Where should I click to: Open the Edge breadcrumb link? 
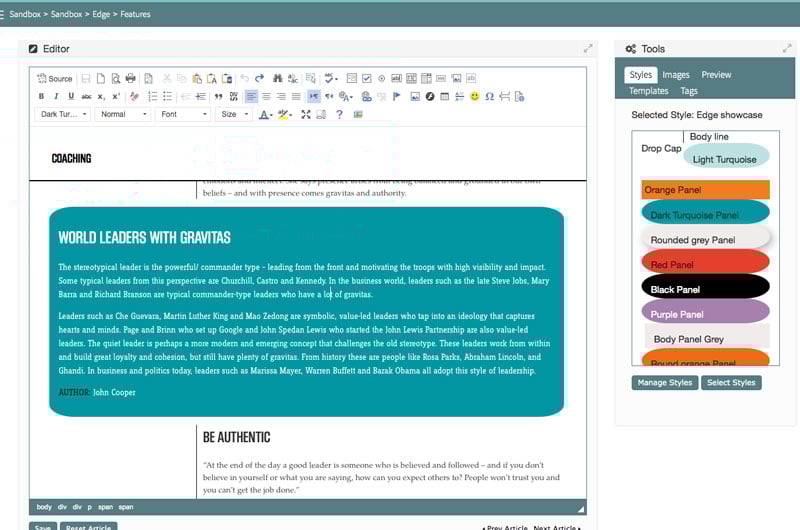click(x=101, y=14)
